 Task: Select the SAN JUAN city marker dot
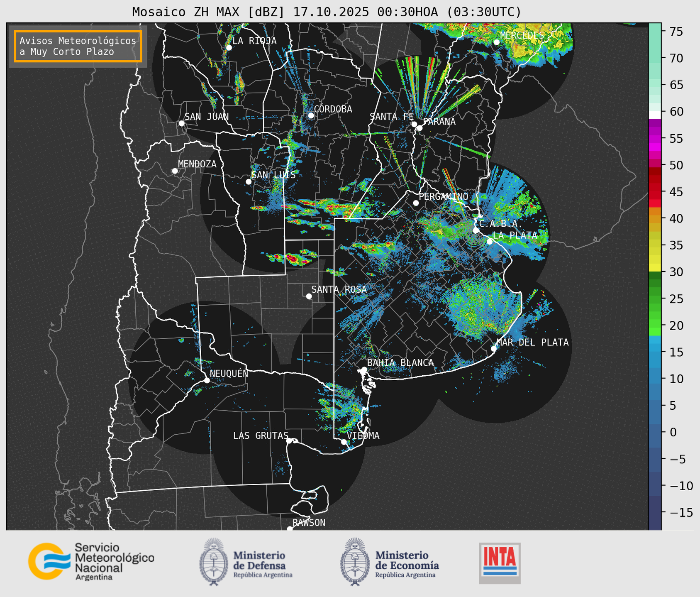[181, 123]
